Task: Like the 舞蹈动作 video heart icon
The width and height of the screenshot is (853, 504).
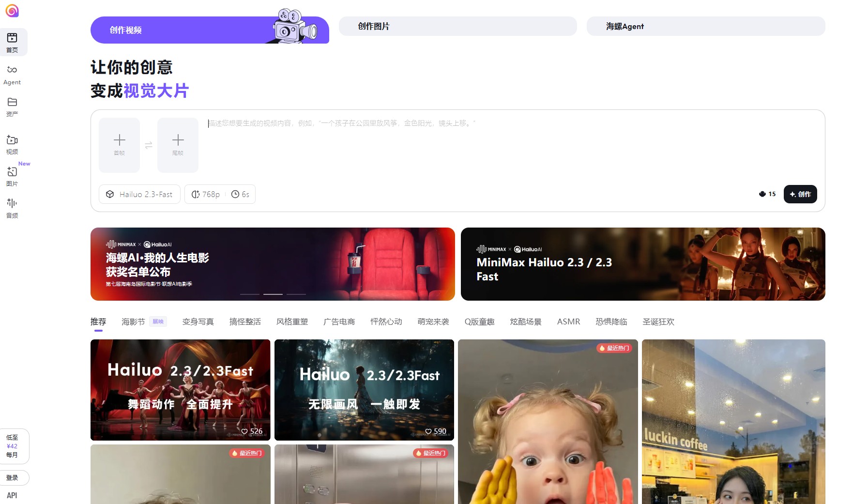Action: click(244, 431)
